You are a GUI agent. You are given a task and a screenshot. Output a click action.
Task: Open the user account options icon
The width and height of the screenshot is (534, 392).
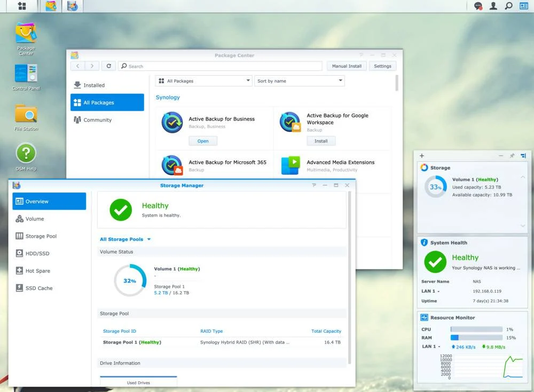tap(493, 6)
